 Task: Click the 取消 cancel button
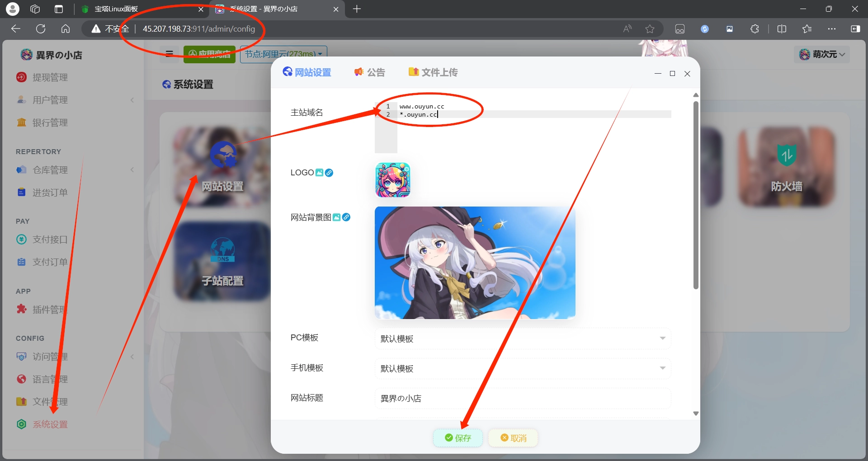(513, 438)
